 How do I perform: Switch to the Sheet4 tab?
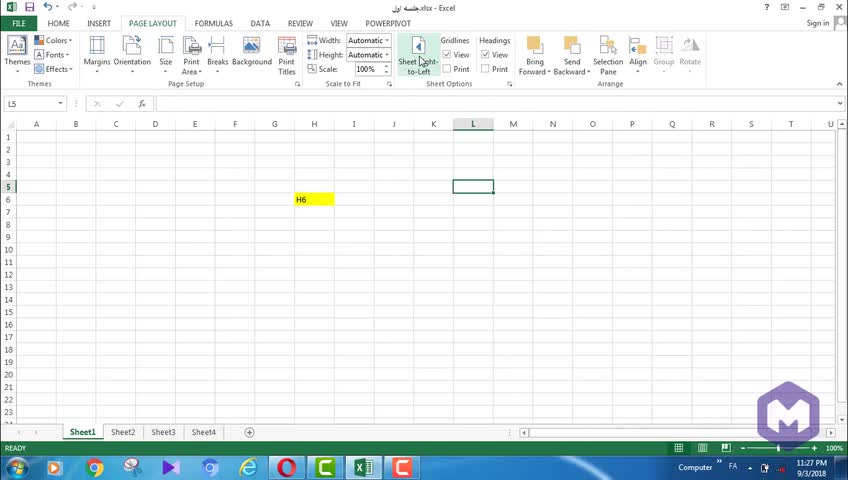point(203,432)
